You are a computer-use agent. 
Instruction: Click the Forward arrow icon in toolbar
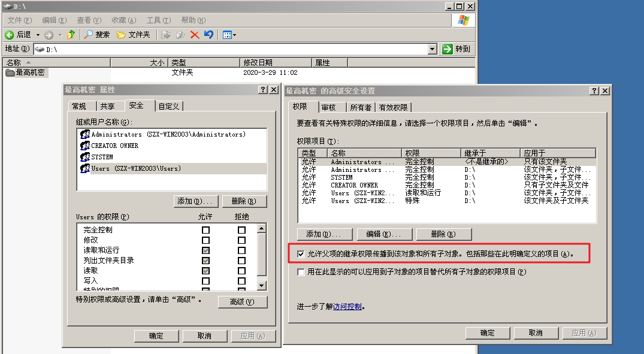pos(49,35)
